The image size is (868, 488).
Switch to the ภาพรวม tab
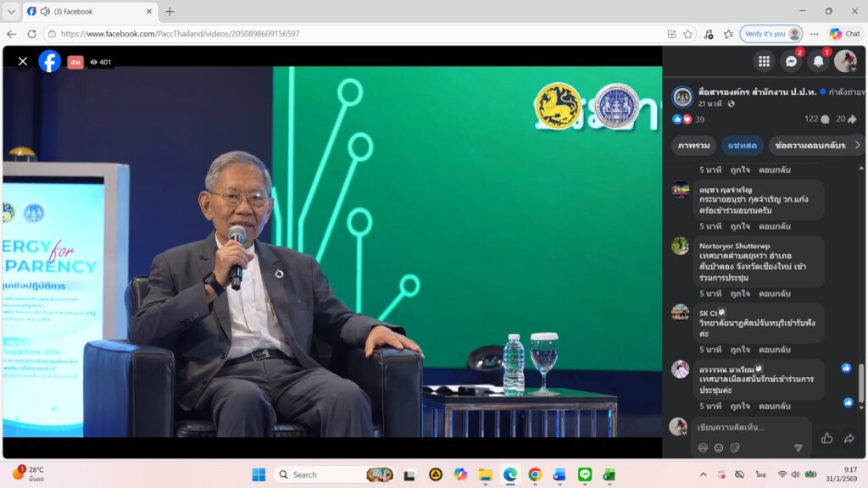(x=693, y=146)
